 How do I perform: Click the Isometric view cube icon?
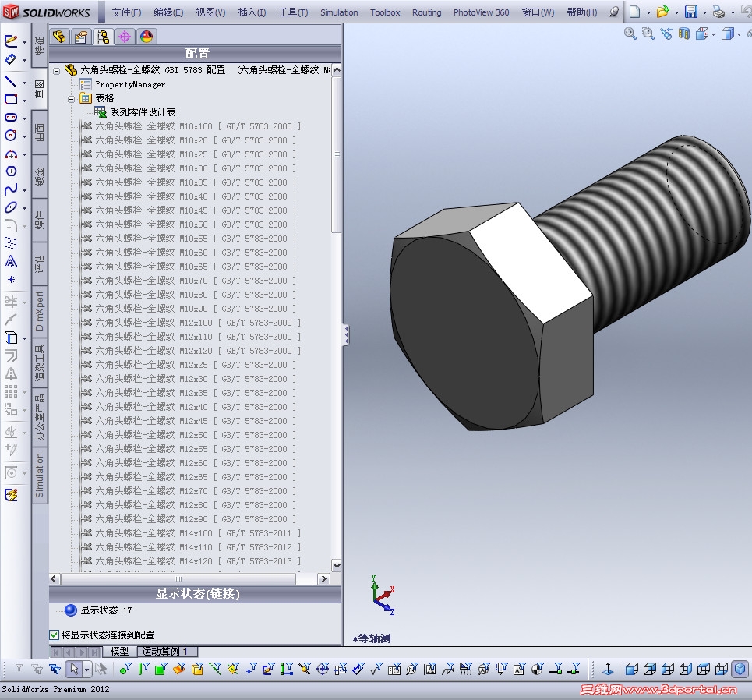740,668
